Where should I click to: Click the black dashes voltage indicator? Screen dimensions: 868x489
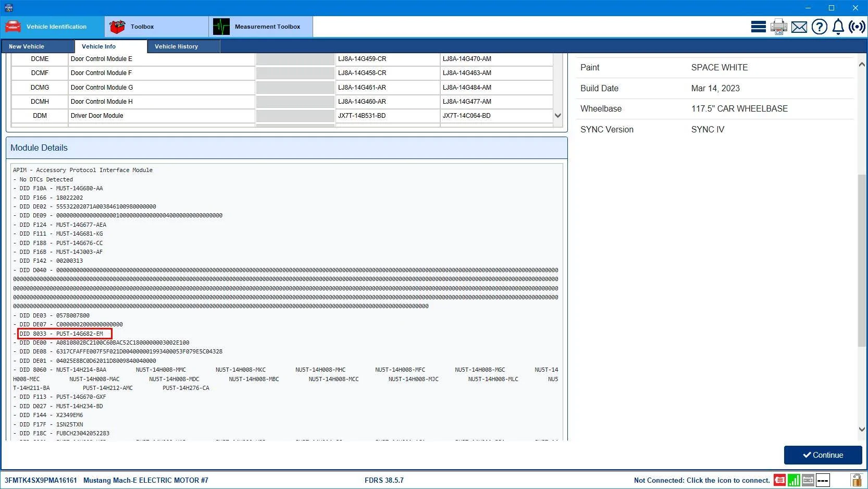823,480
